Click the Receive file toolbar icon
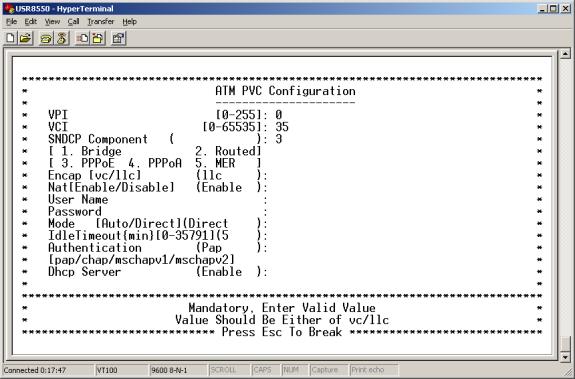This screenshot has height=379, width=575. 98,38
